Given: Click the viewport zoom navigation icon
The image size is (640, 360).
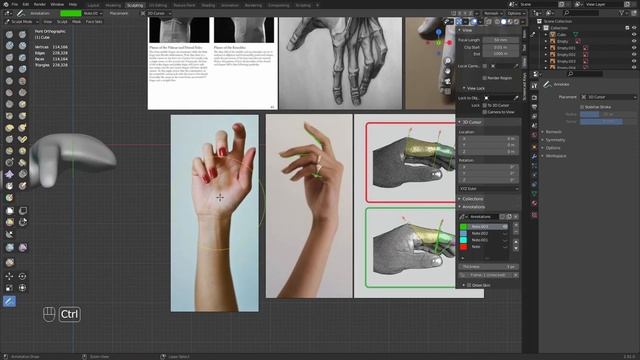Looking at the screenshot, I should 448,61.
